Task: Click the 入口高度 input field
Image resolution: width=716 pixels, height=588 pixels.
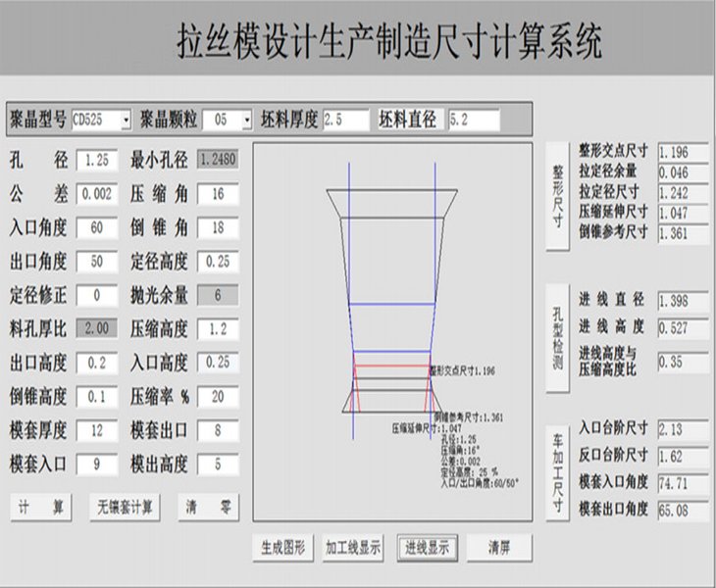Action: tap(218, 363)
